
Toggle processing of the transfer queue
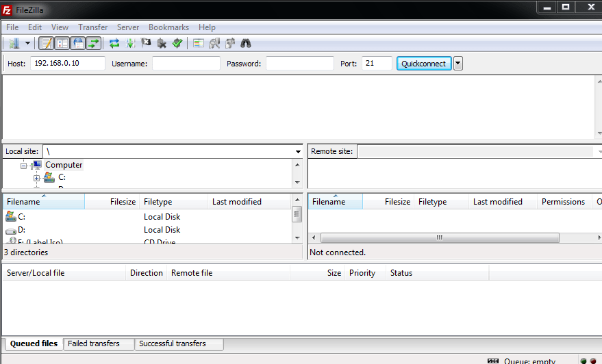coord(130,43)
